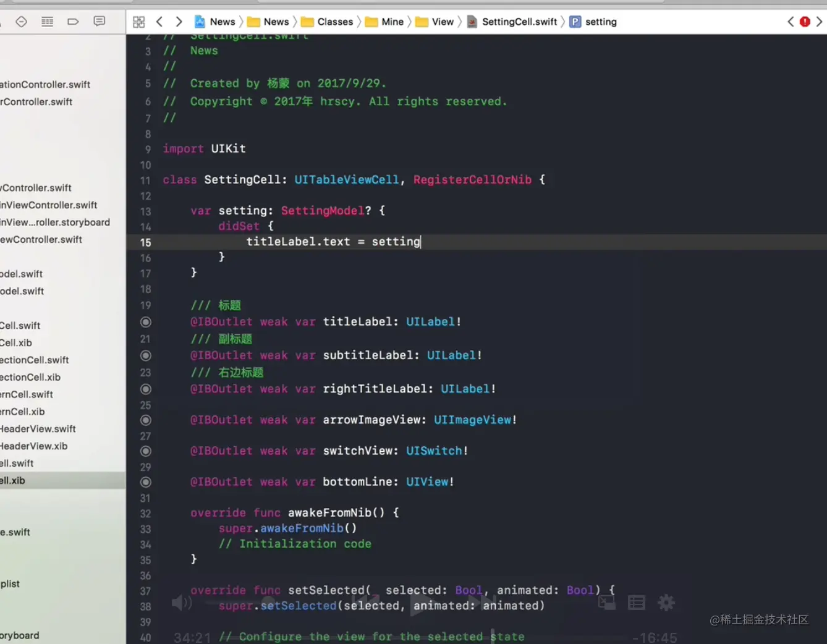Click the '// Initialization code' comment

[295, 544]
